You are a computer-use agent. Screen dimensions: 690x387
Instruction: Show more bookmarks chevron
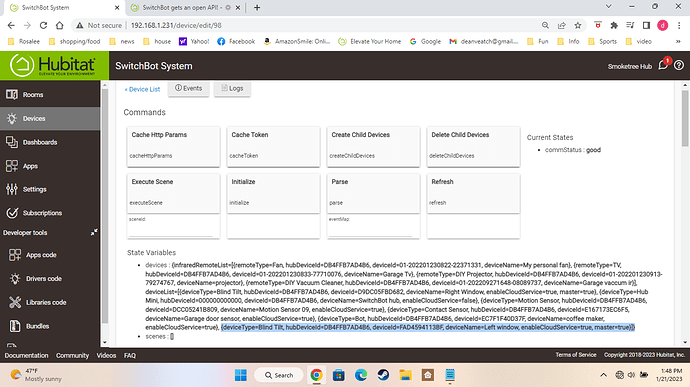pyautogui.click(x=678, y=41)
